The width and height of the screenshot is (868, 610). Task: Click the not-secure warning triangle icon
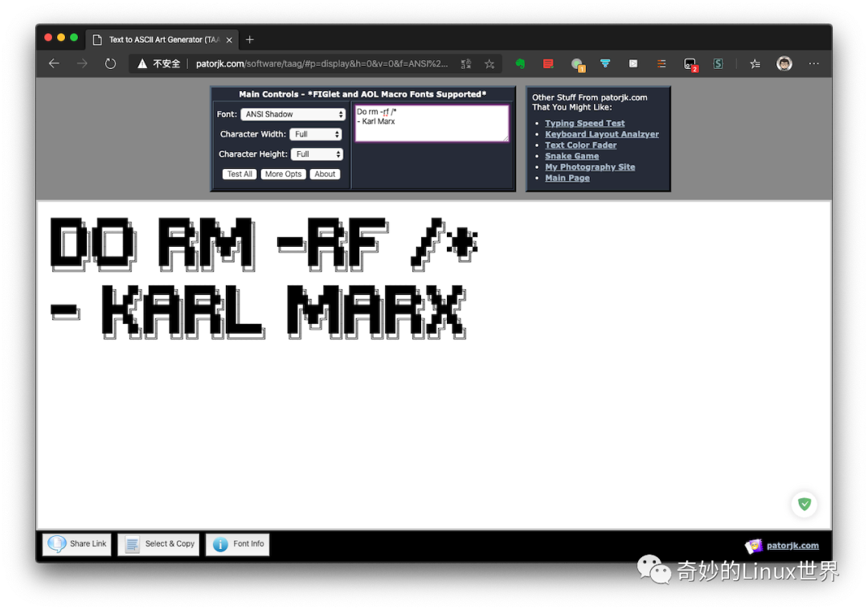(142, 63)
